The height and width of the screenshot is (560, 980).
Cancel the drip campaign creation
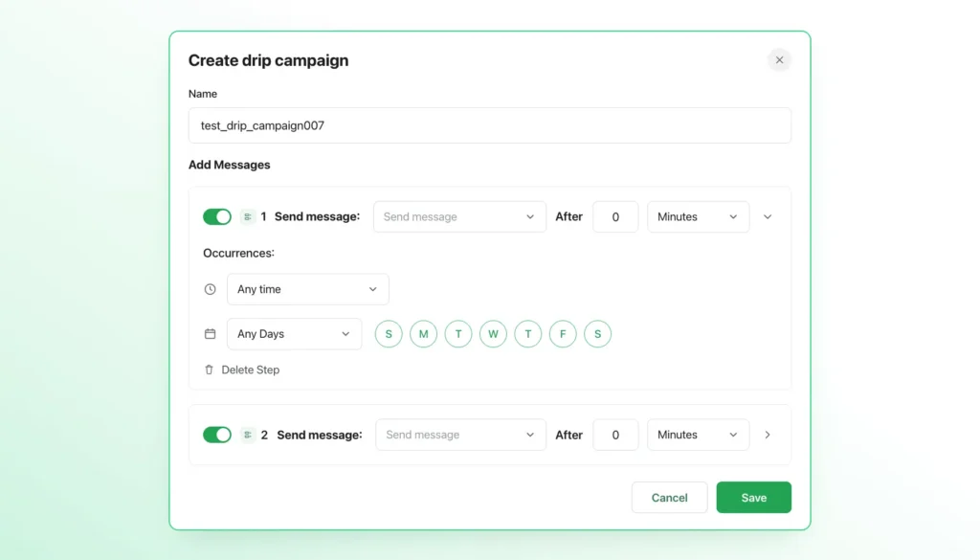click(x=669, y=498)
